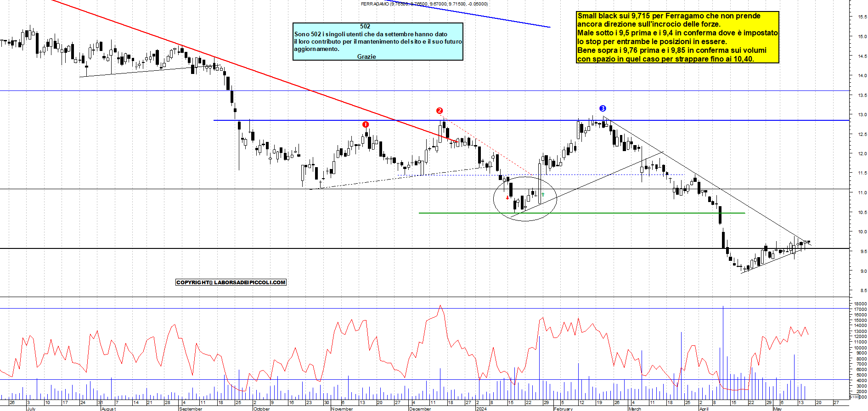The image size is (868, 411).
Task: Click the 'May' month label on time axis
Action: (x=778, y=409)
